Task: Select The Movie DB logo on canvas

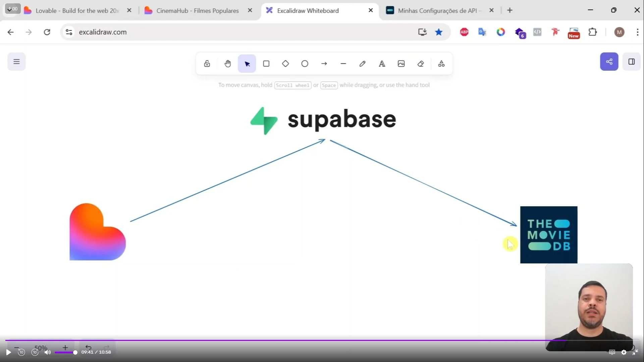Action: tap(549, 235)
